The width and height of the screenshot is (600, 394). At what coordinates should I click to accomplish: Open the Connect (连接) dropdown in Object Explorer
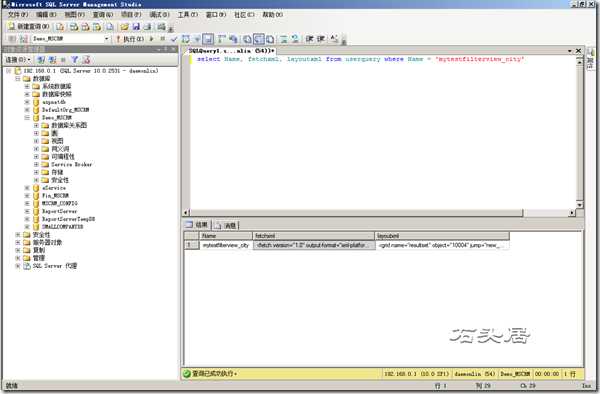(17, 60)
